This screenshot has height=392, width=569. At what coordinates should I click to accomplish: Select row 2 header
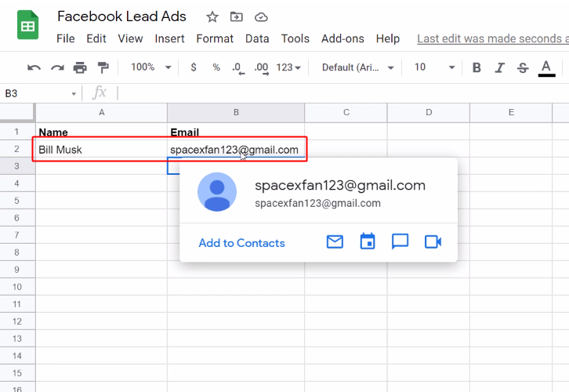click(x=17, y=149)
